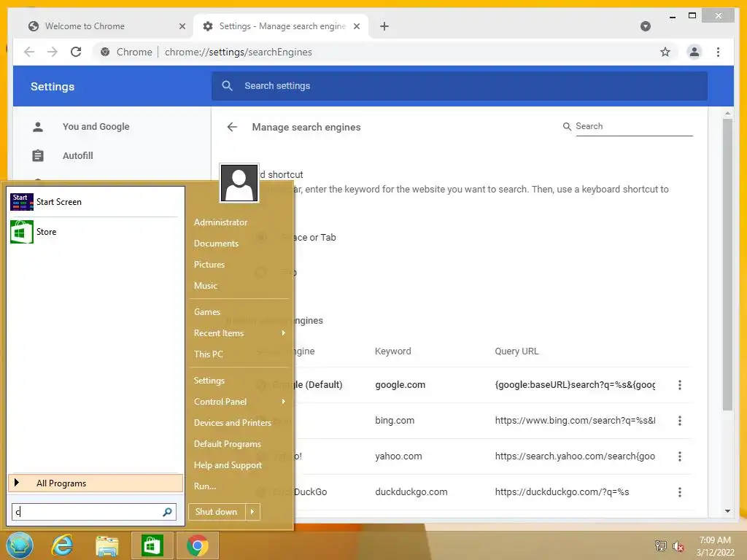Click the Start menu search box

[x=94, y=512]
